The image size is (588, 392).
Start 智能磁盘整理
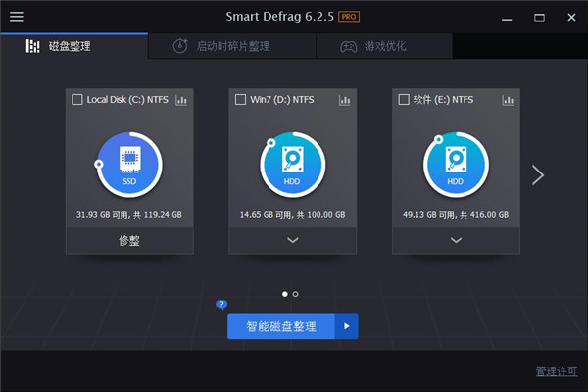click(281, 326)
